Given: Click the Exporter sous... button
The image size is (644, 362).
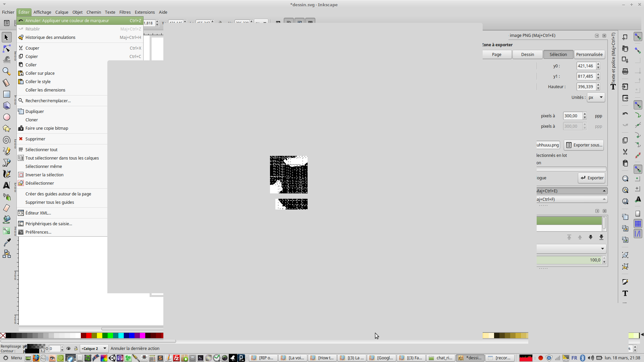Looking at the screenshot, I should click(584, 145).
